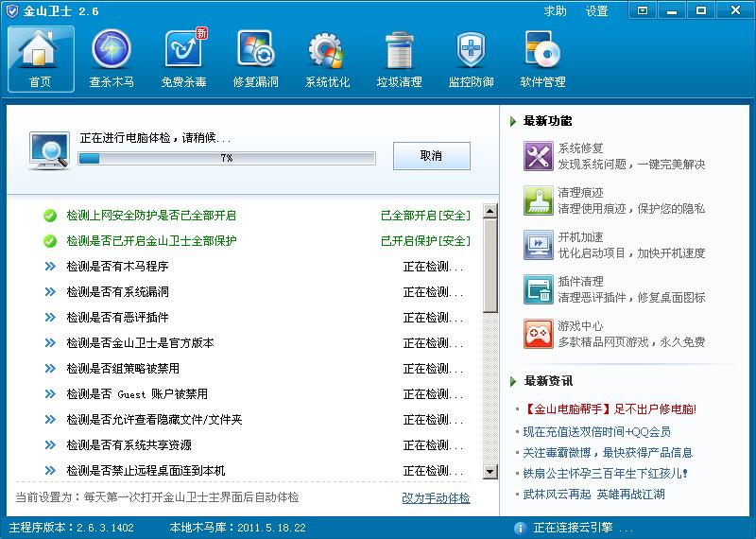Image resolution: width=756 pixels, height=539 pixels.
Task: Click 游戏中心 feature title text
Action: [580, 325]
